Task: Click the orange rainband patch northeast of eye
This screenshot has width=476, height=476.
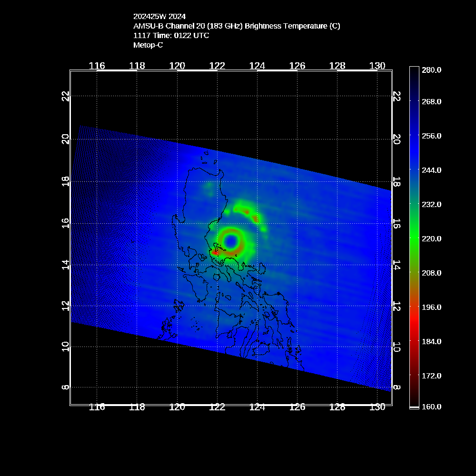Action: (x=256, y=218)
